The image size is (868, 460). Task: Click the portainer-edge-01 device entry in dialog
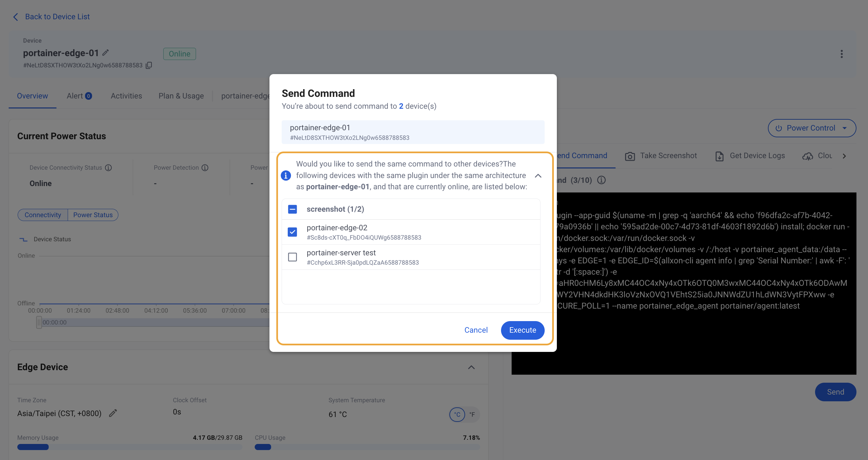click(413, 132)
